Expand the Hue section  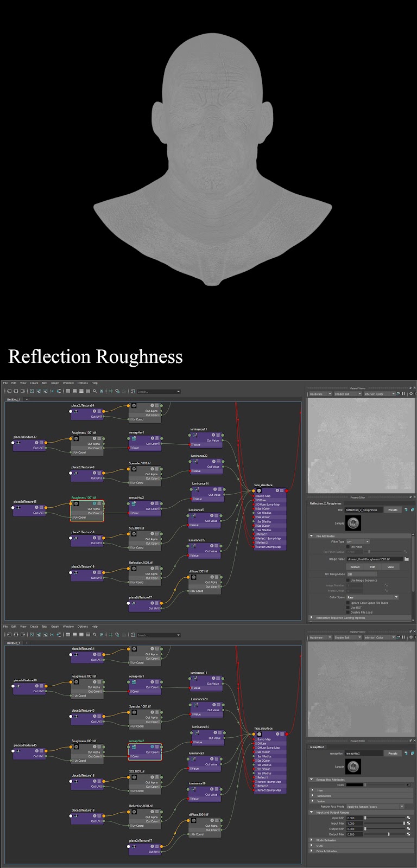(x=312, y=790)
